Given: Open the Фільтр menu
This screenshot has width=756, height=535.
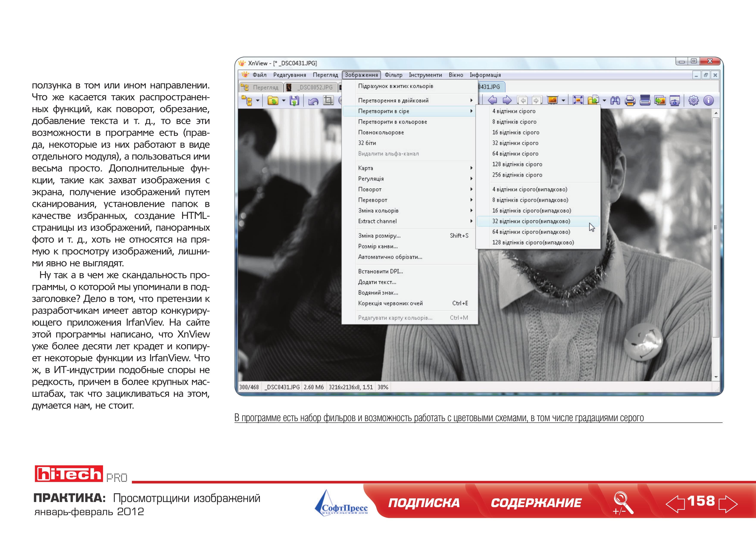Looking at the screenshot, I should pyautogui.click(x=394, y=75).
